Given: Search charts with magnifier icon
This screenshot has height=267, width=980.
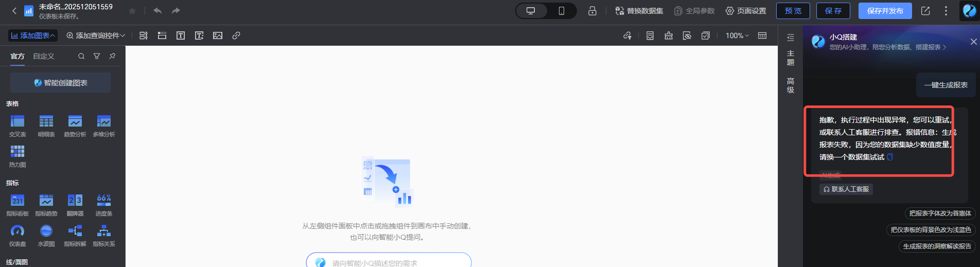Looking at the screenshot, I should pyautogui.click(x=81, y=56).
